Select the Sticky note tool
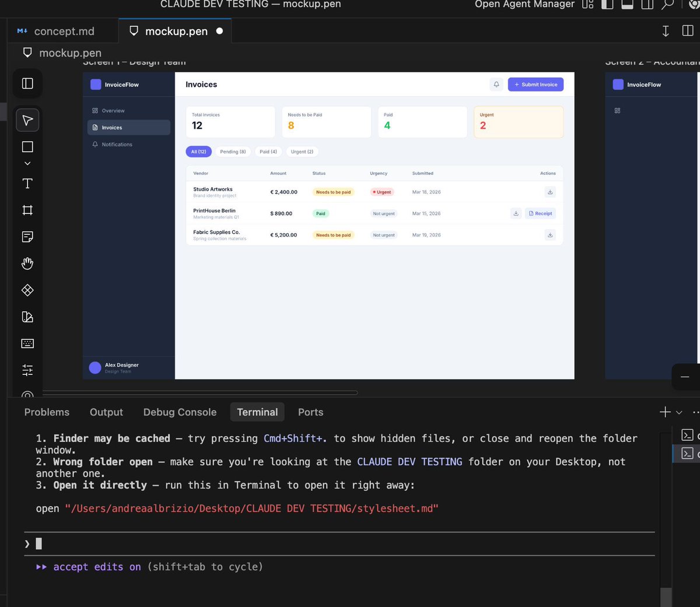 (27, 237)
